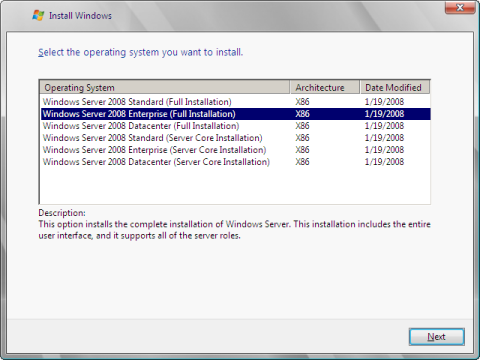Select Windows Server 2008 Enterprise (Full Installation)

235,114
